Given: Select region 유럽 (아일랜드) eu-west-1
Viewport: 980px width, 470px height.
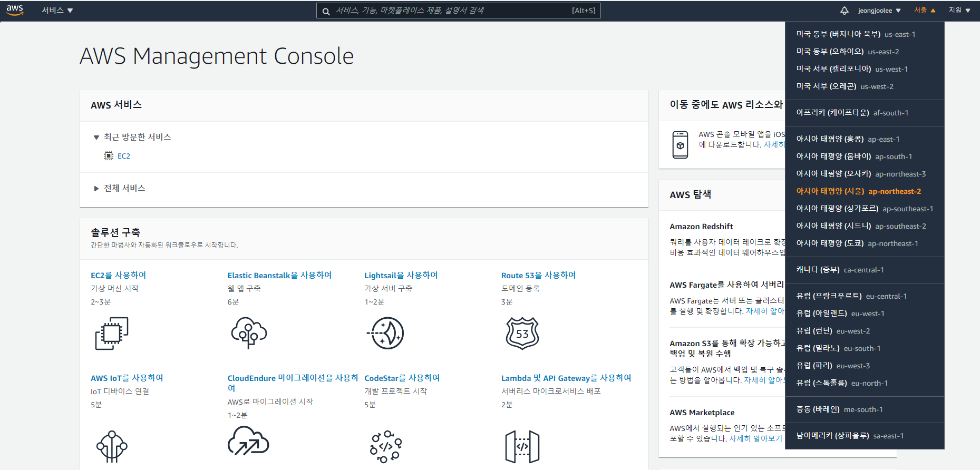Looking at the screenshot, I should (865, 314).
